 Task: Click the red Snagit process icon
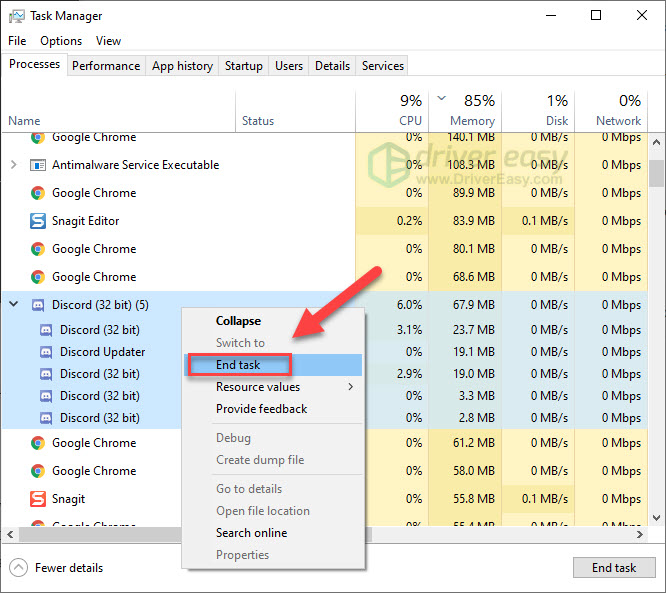pyautogui.click(x=38, y=499)
